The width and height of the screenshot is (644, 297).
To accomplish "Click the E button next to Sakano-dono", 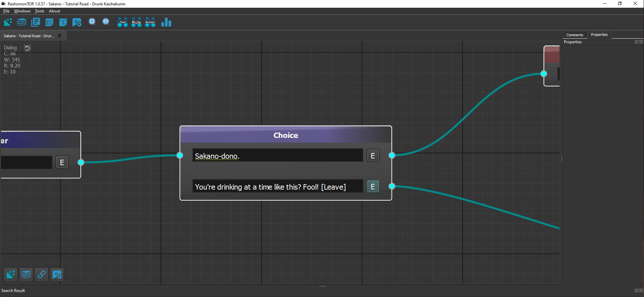I will tap(373, 156).
